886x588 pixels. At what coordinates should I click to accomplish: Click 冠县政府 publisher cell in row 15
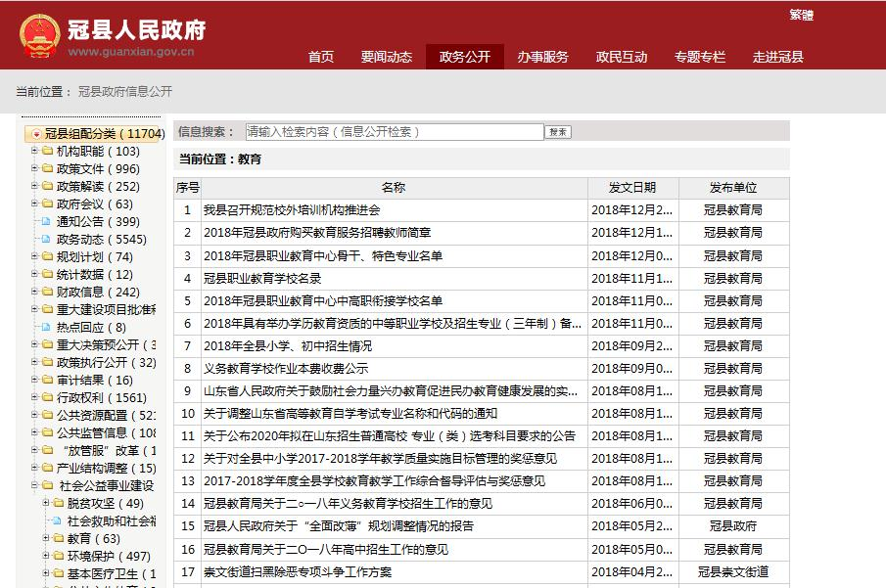coord(733,526)
